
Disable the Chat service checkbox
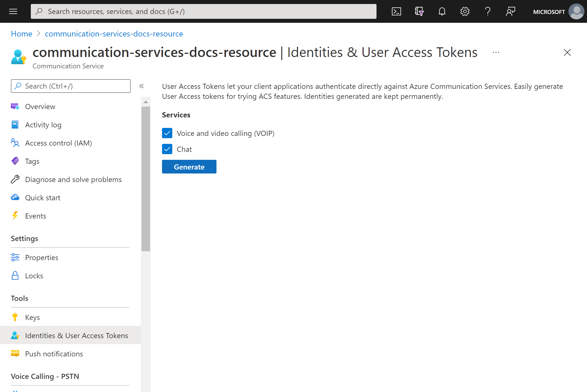coord(167,149)
